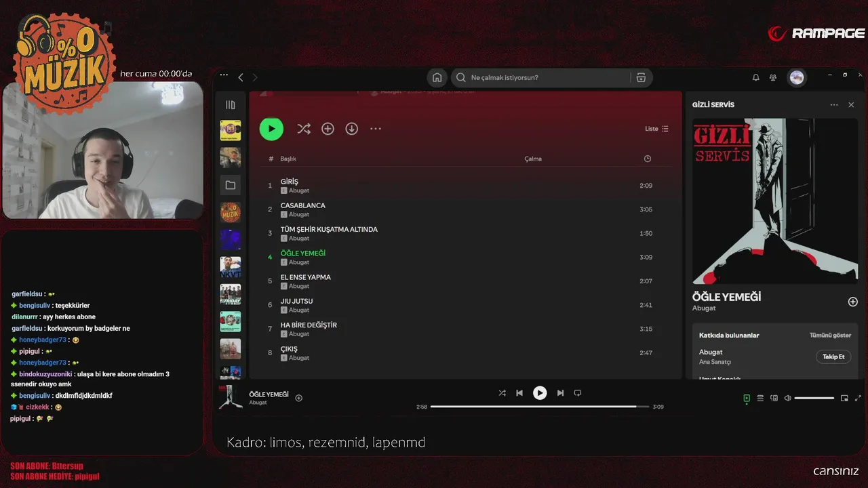Screen dimensions: 868x488
Task: Skip to the previous track
Action: tap(519, 392)
